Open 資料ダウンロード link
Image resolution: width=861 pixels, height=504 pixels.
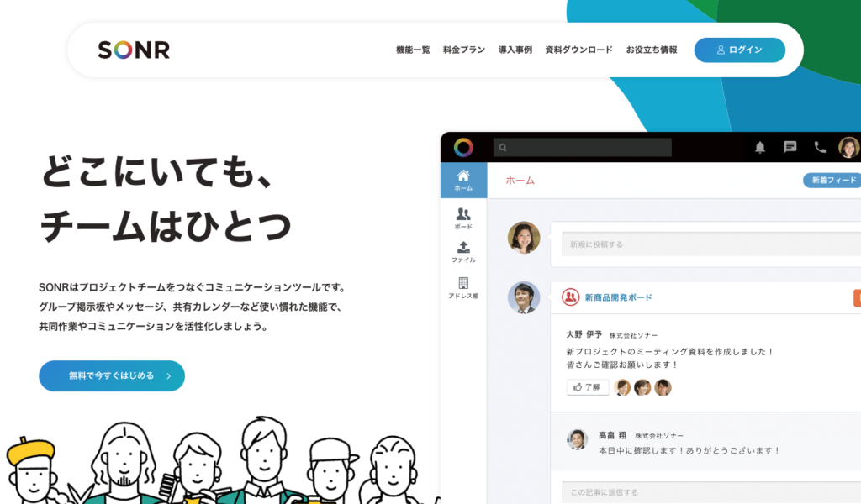click(x=578, y=50)
